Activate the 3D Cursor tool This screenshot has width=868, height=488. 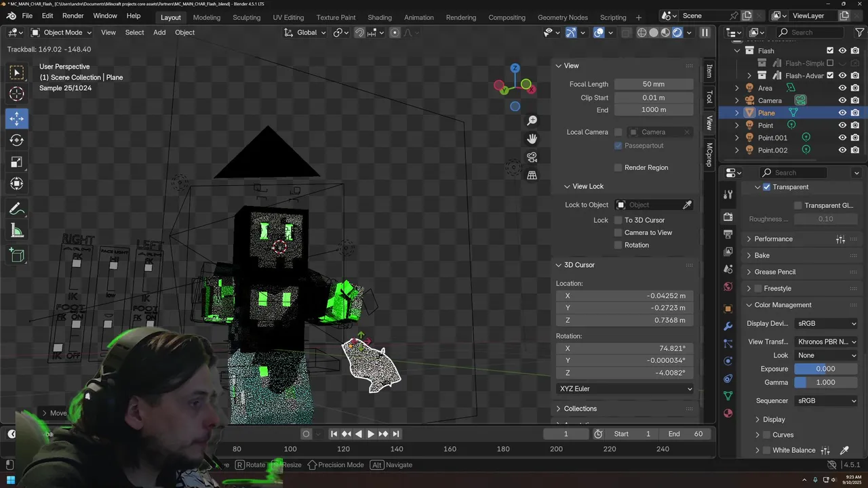17,94
